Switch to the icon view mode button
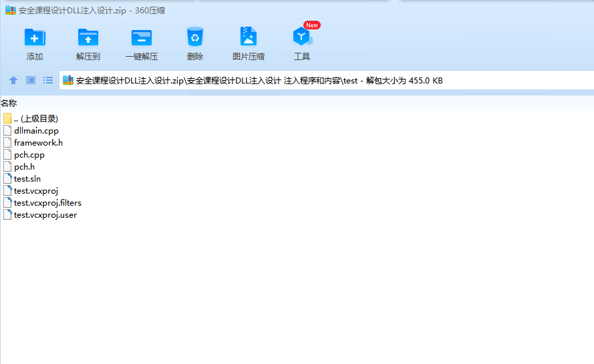This screenshot has width=594, height=364. 31,80
